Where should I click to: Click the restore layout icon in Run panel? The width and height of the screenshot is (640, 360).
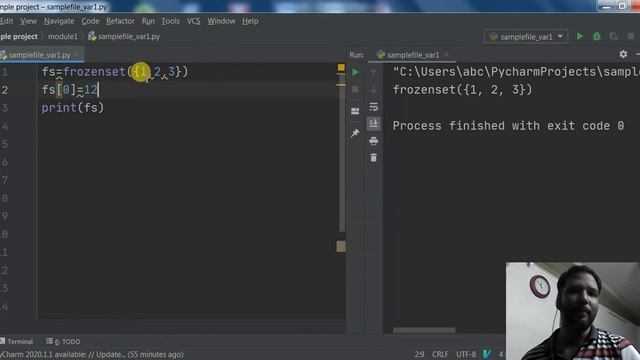pos(355,111)
